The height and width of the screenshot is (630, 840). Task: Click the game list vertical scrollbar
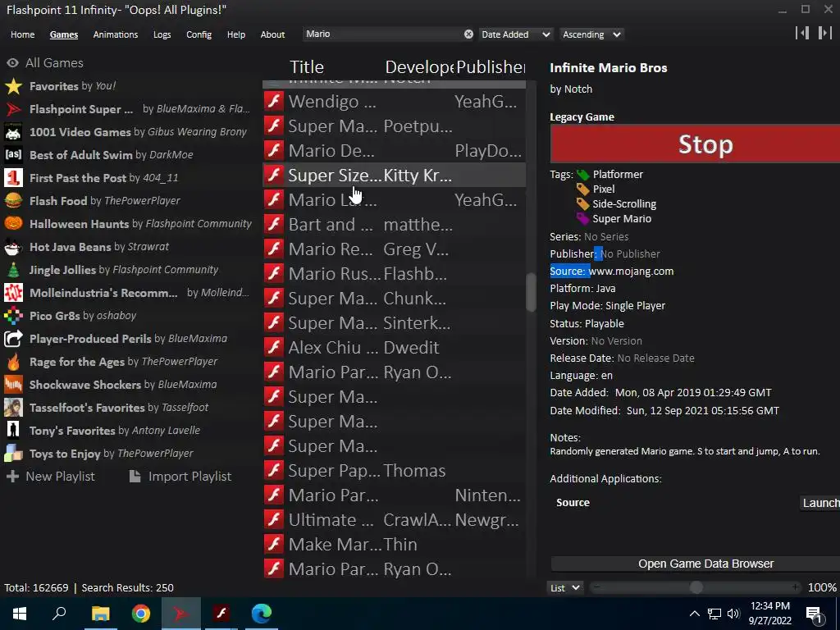point(531,293)
